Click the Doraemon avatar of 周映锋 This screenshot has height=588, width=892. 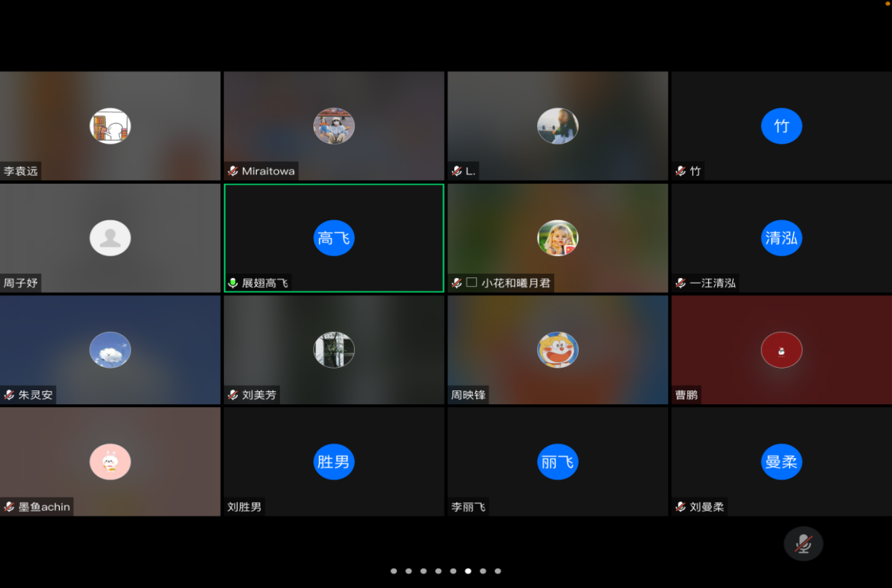(558, 350)
